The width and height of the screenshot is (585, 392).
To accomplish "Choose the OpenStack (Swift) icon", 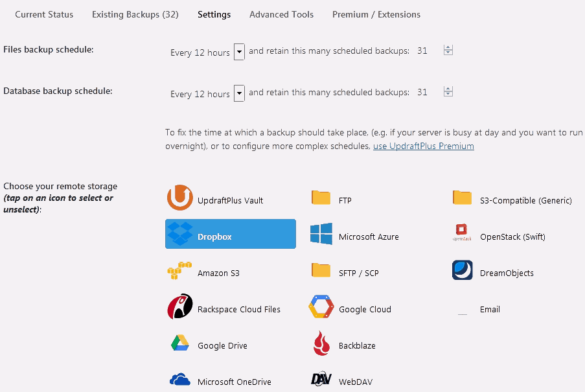I will [462, 233].
